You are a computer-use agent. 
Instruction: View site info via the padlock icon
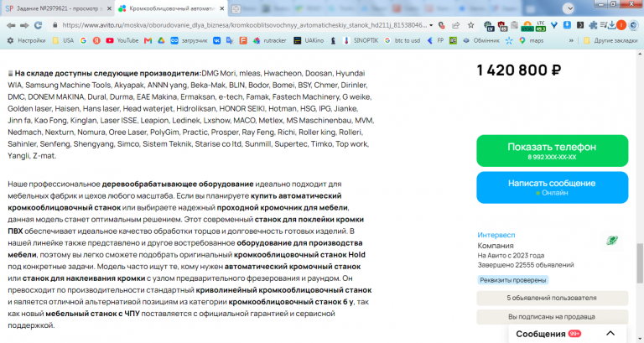coord(55,25)
